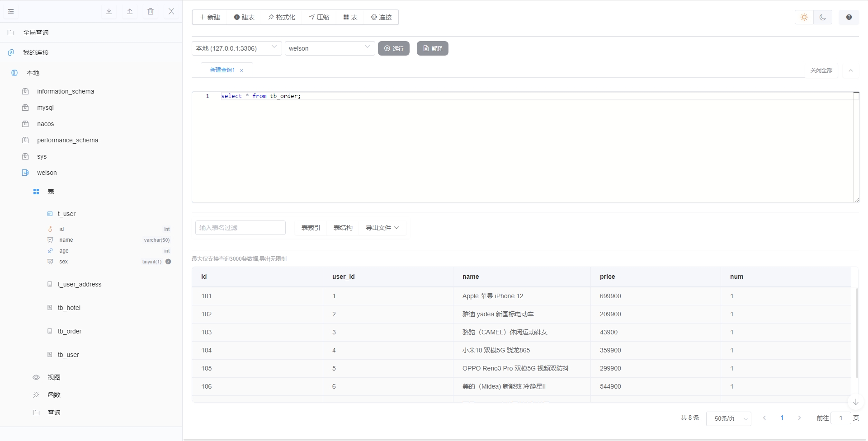Click the 连接 connection toolbar button
The height and width of the screenshot is (441, 868).
(382, 17)
